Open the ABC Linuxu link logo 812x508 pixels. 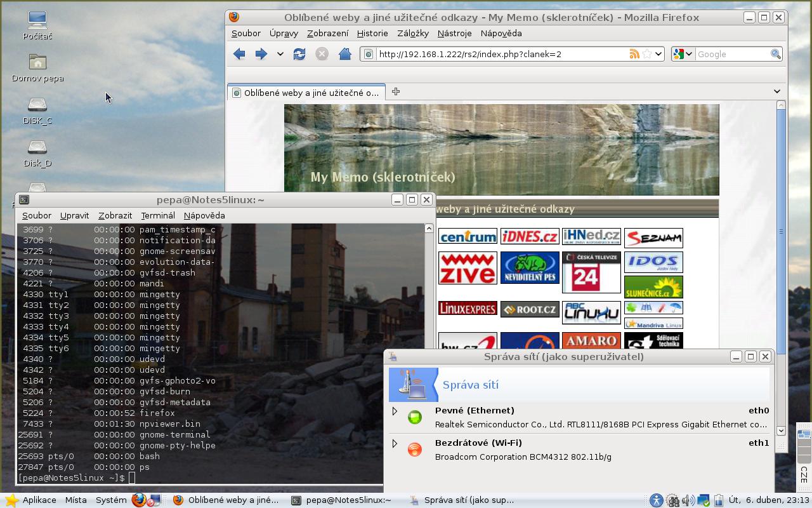click(x=591, y=312)
